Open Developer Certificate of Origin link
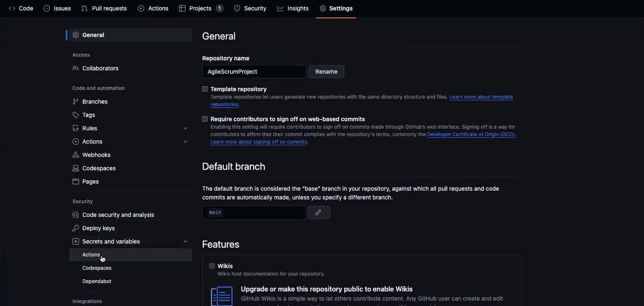Screen dimensions: 644x306 (471, 134)
